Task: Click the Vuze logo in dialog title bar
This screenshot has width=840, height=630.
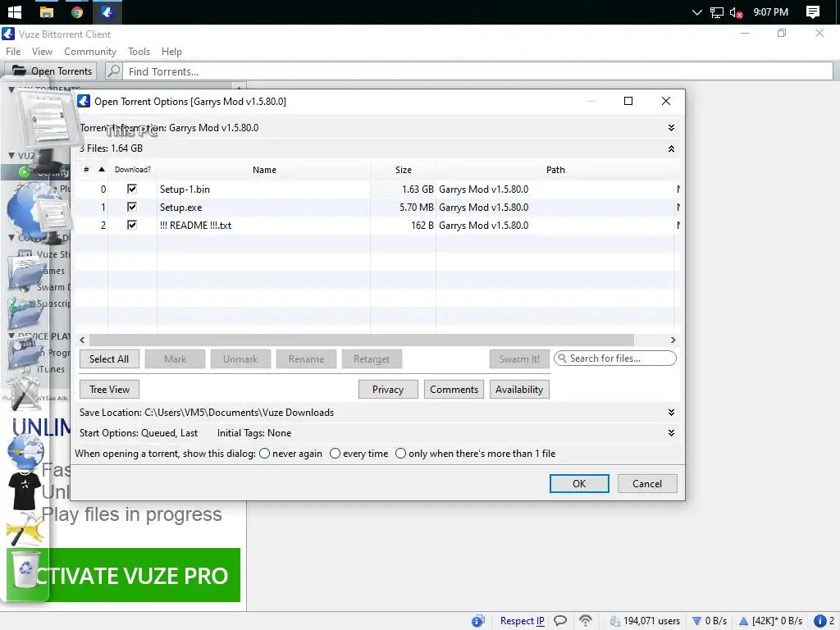Action: point(84,101)
